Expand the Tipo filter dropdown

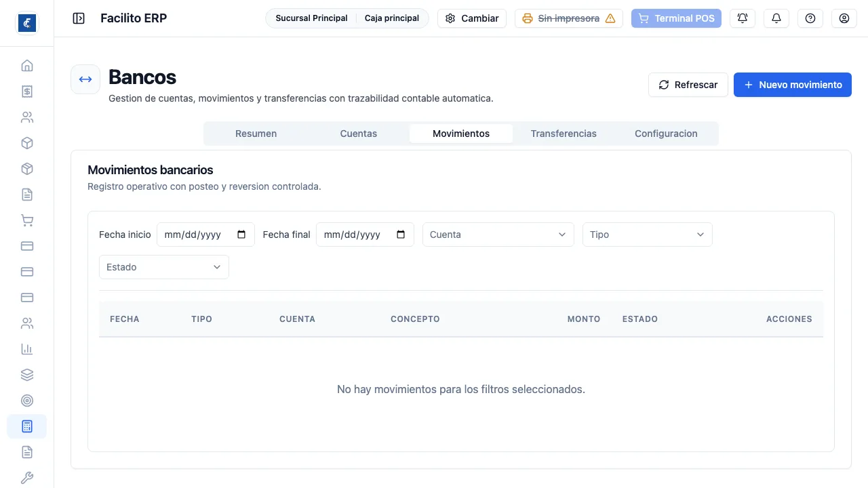coord(648,235)
